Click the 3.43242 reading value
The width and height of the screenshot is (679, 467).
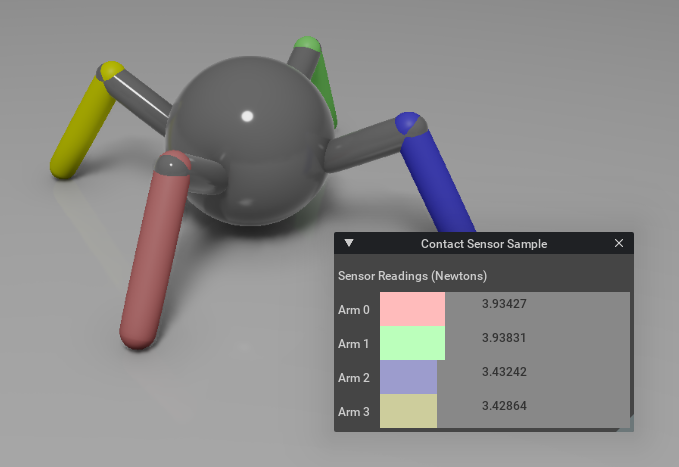[x=504, y=372]
